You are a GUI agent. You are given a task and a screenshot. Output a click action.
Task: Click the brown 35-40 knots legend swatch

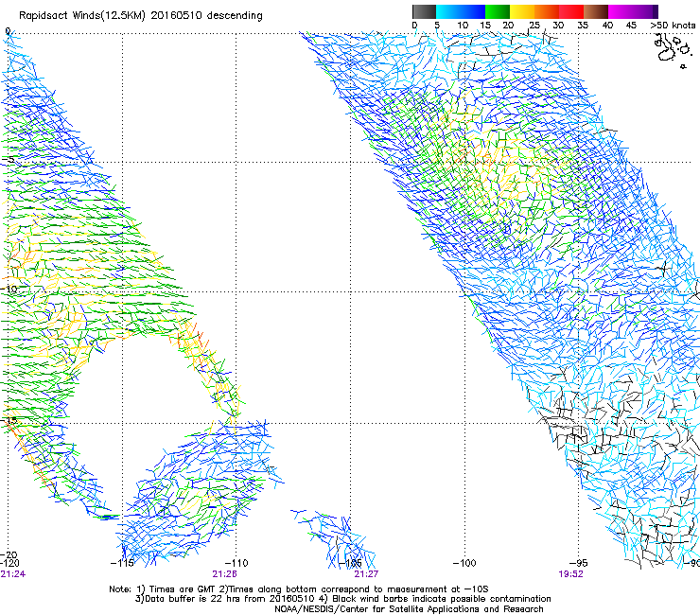(x=596, y=11)
